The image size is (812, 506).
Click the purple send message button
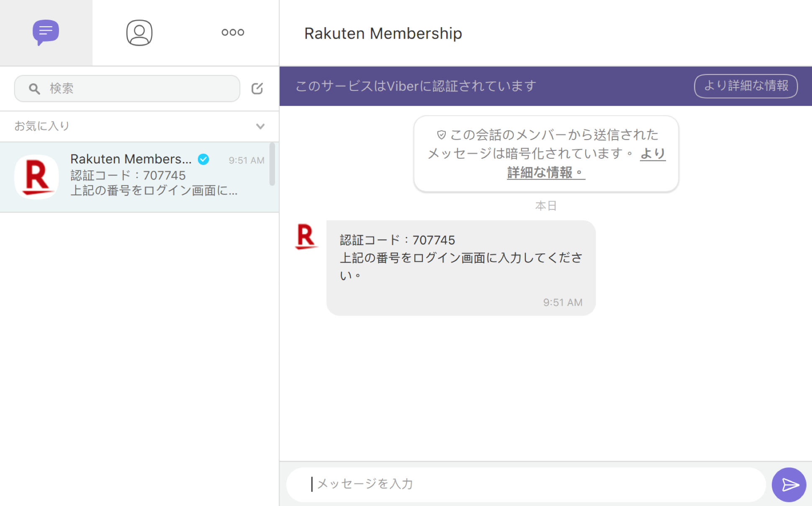pyautogui.click(x=789, y=485)
